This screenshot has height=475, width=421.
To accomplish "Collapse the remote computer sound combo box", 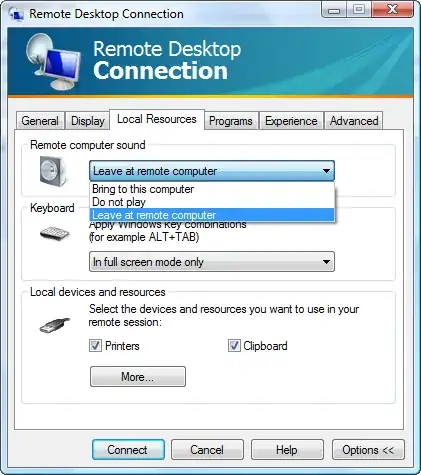I will click(x=212, y=171).
